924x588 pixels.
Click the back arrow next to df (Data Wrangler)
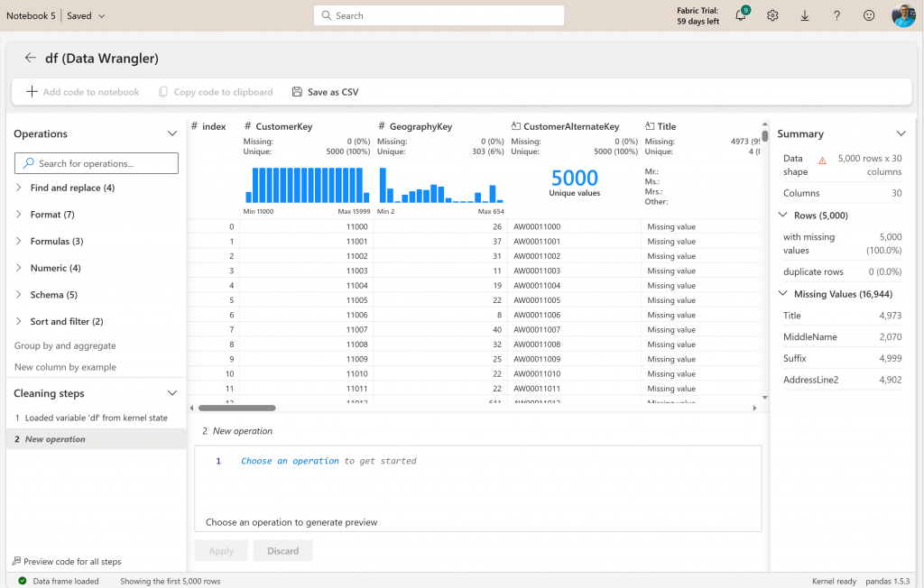(30, 58)
